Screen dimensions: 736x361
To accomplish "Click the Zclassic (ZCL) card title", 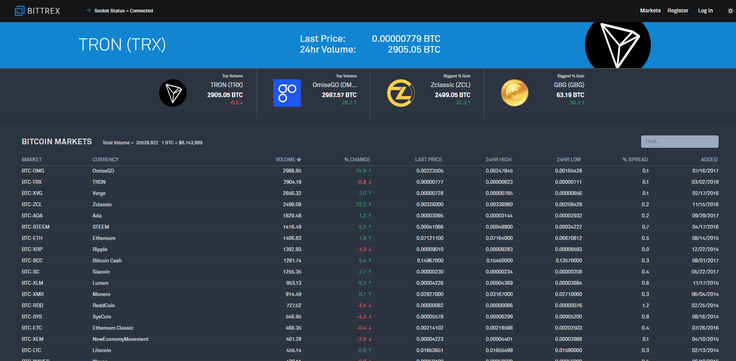I will (x=451, y=85).
